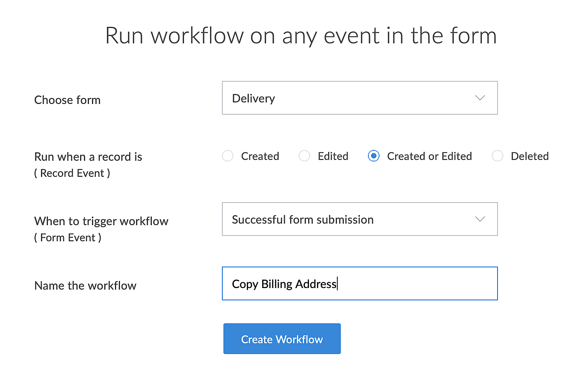The image size is (588, 392).
Task: Click the selected Created or Edited radio circle
Action: [374, 156]
